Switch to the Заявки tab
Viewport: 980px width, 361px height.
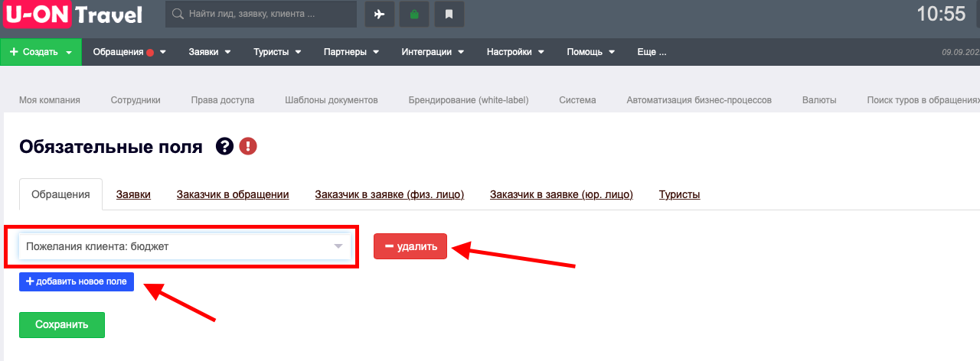[133, 194]
